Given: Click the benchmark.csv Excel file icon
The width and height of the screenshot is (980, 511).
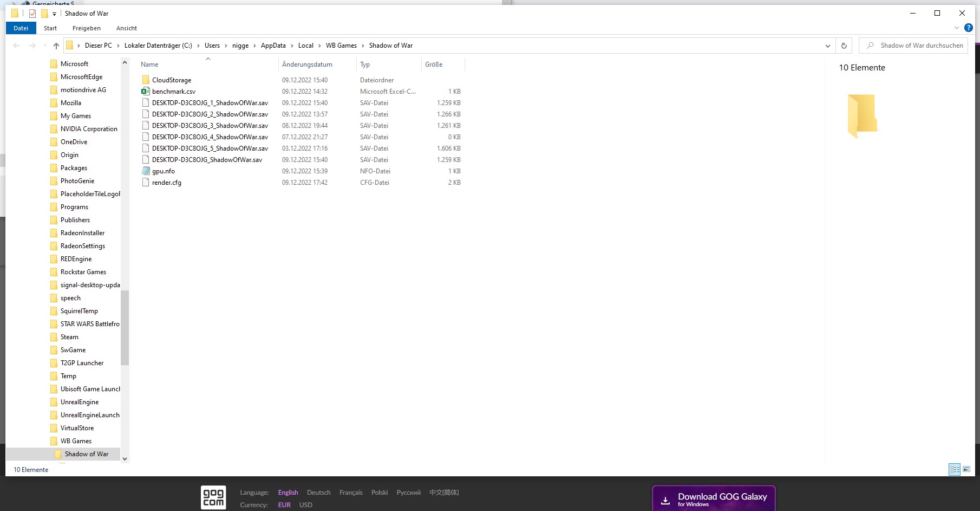Looking at the screenshot, I should pyautogui.click(x=146, y=92).
